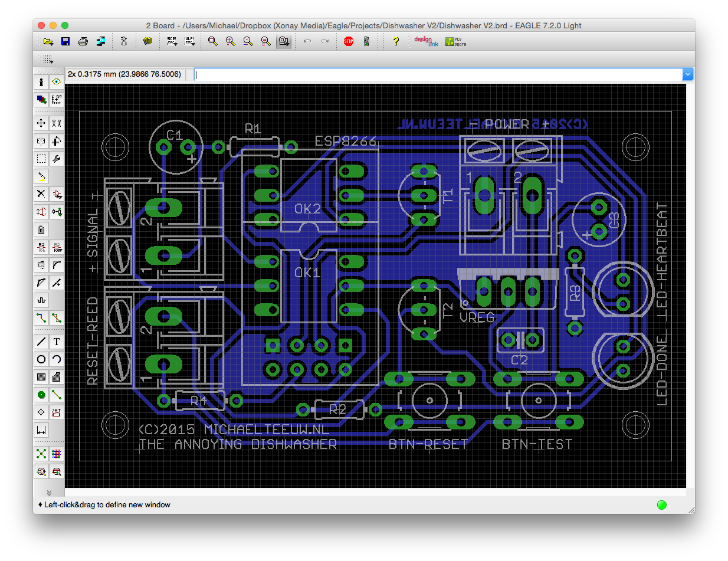
Task: Open the Display layers dropdown
Action: 41,100
